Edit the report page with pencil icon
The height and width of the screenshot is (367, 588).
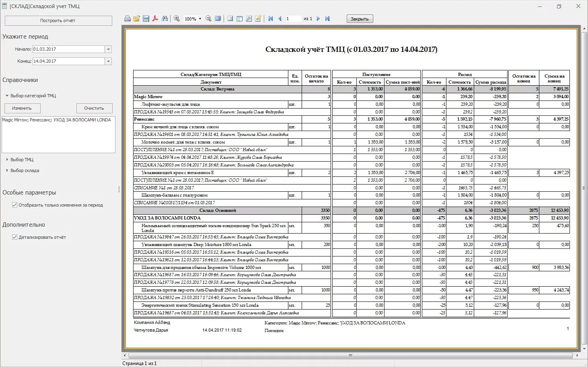point(258,19)
